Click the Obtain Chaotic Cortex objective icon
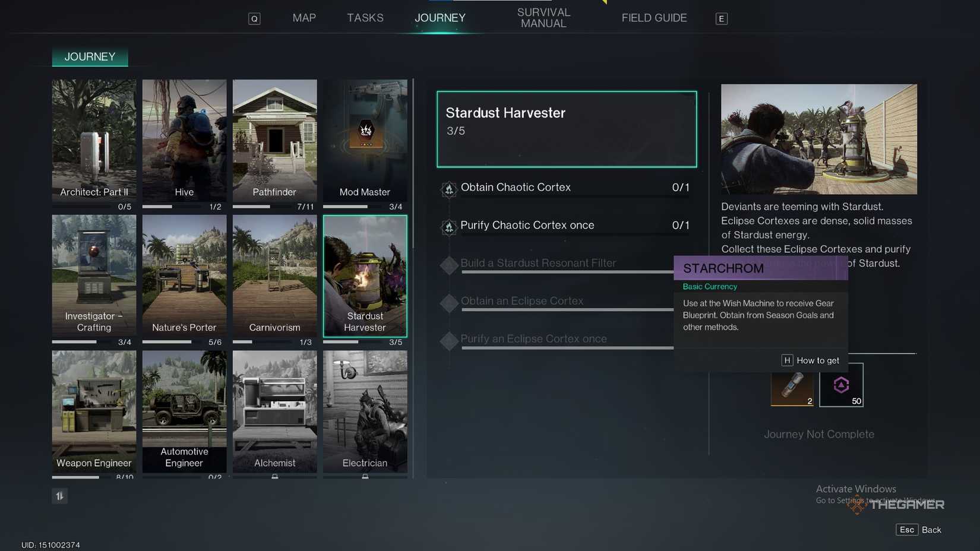Image resolution: width=980 pixels, height=551 pixels. pyautogui.click(x=449, y=189)
